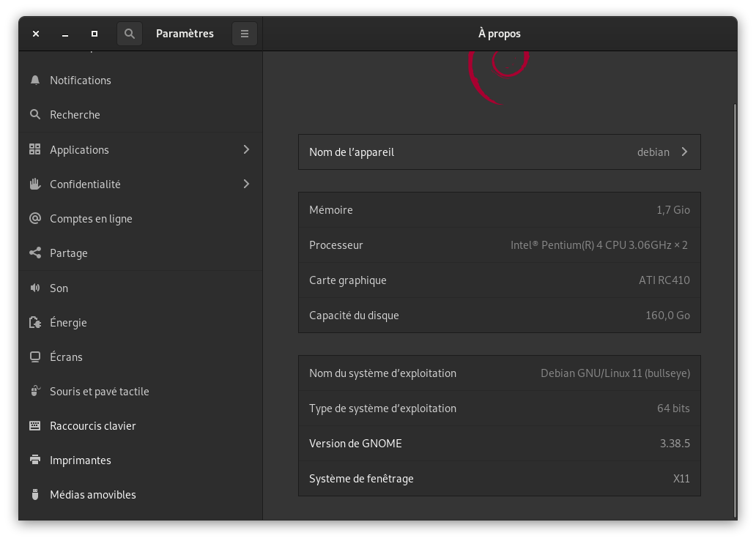The image size is (756, 541).
Task: Select Notifications in the sidebar
Action: pyautogui.click(x=141, y=81)
